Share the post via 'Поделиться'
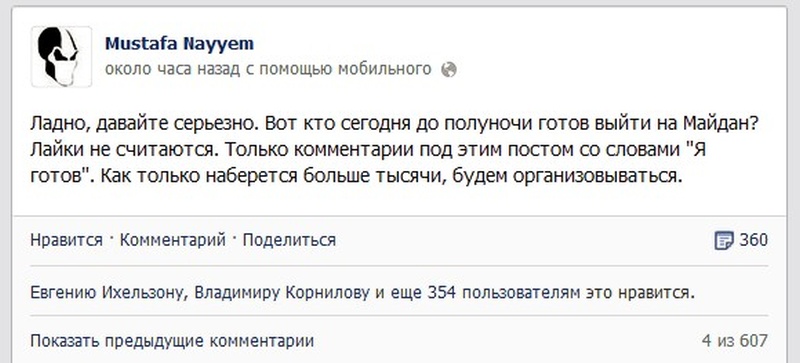The image size is (800, 363). [289, 240]
